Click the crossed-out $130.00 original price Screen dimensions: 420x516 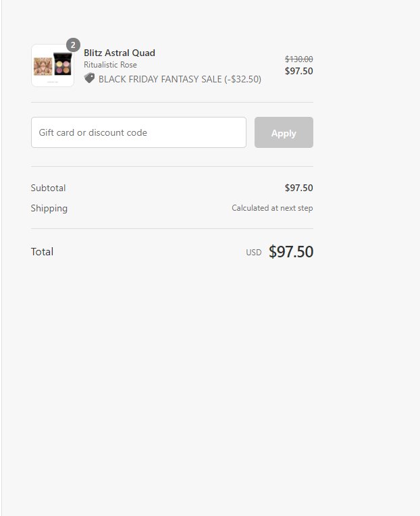coord(298,59)
